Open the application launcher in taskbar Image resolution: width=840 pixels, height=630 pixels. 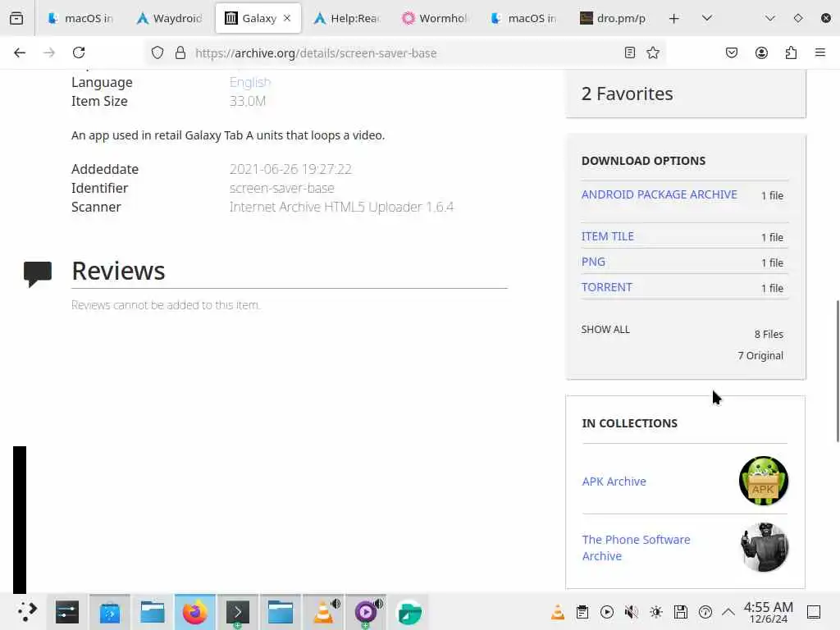tap(27, 612)
